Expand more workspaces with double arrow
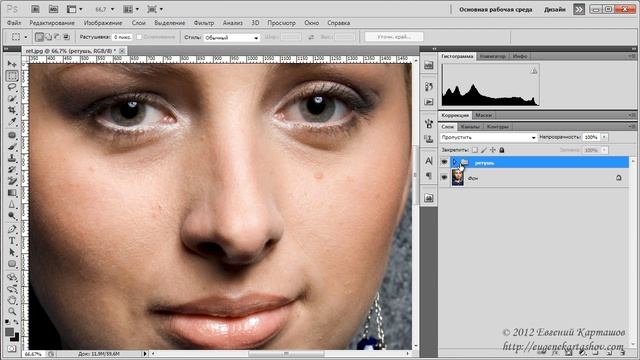This screenshot has height=360, width=640. 579,9
